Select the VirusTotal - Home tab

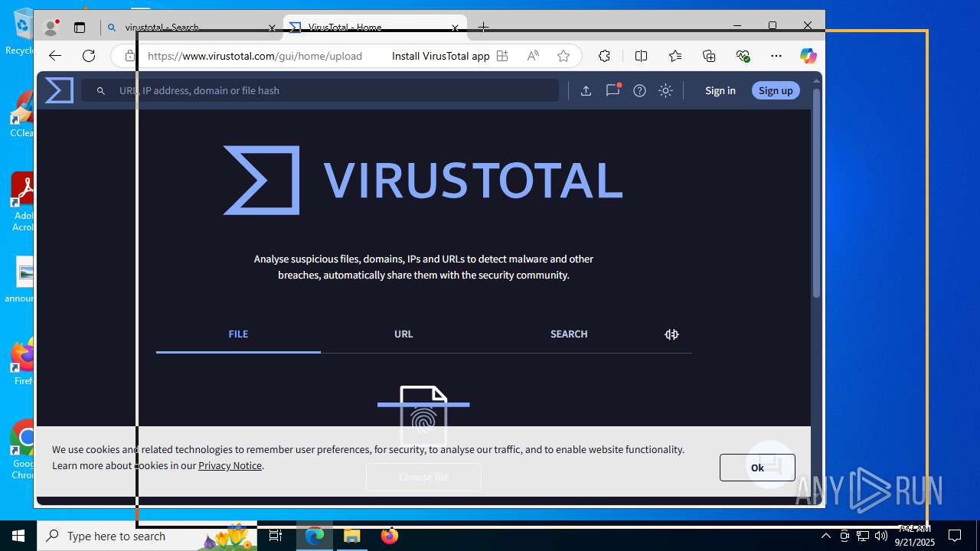point(375,28)
